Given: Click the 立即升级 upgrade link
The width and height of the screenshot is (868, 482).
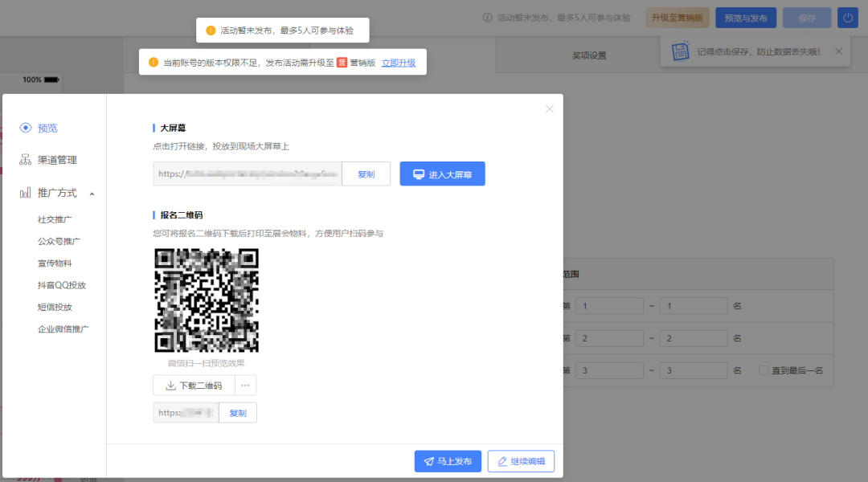Looking at the screenshot, I should coord(399,63).
